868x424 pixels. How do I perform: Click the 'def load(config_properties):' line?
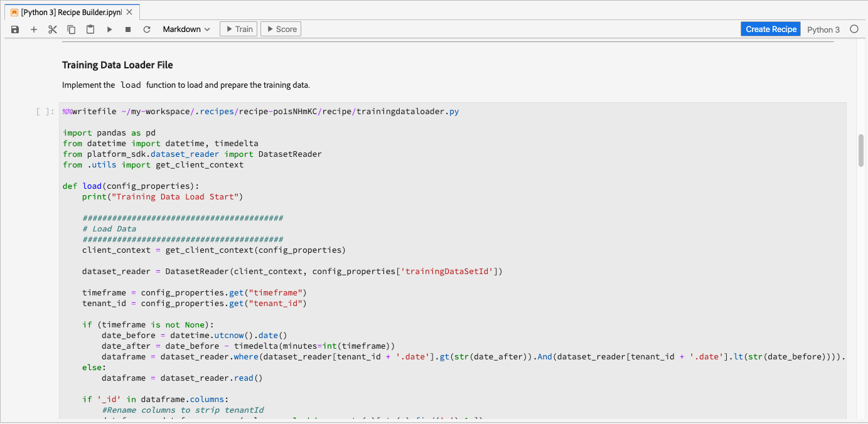pyautogui.click(x=131, y=186)
